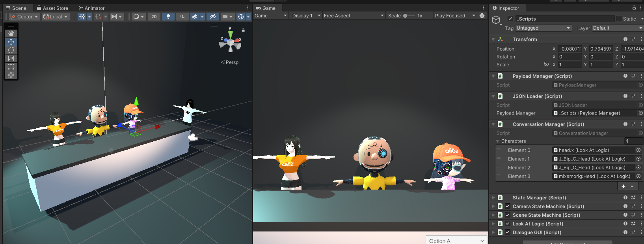Open the Inspector panel more options menu
Screen dimensions: 644x244
point(641,8)
